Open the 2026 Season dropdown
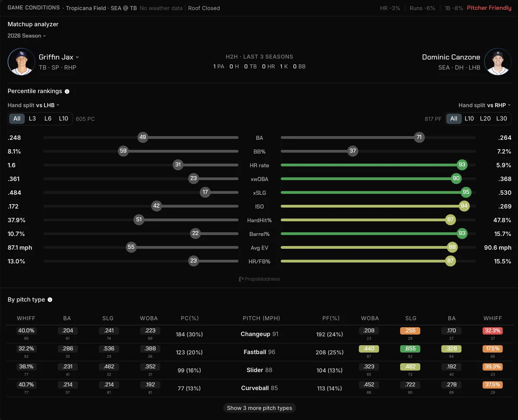The width and height of the screenshot is (518, 420). [x=27, y=36]
